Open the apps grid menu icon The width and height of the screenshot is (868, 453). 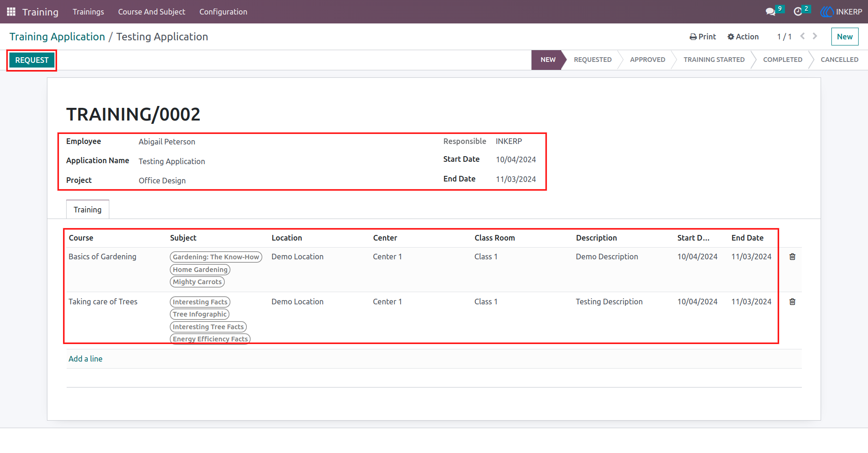click(11, 12)
